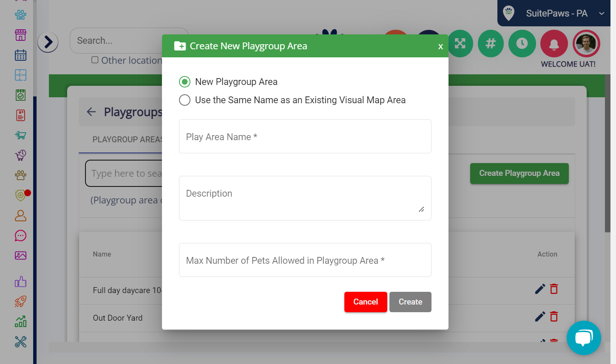Open the store front sidebar icon
Viewport: 616px width, 364px height.
point(20,35)
